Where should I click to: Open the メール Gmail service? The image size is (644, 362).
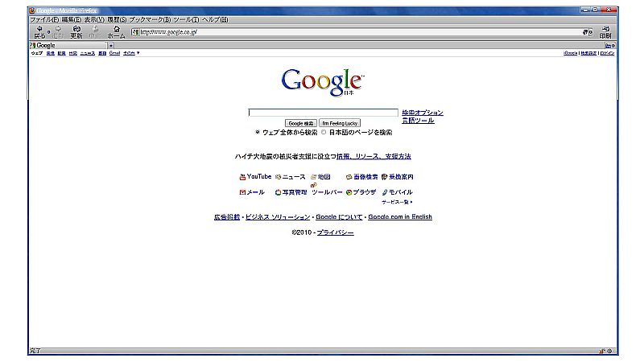tap(252, 192)
